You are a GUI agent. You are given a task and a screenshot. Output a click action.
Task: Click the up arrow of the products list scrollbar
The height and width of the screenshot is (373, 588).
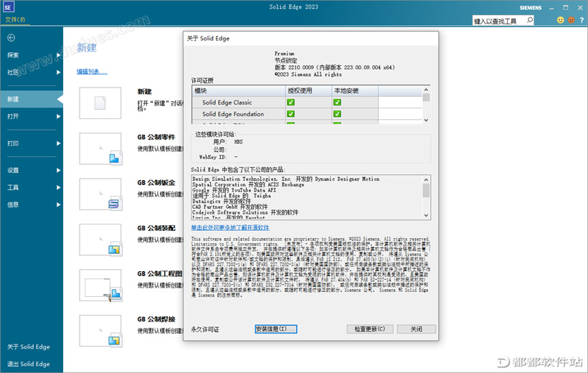[426, 180]
